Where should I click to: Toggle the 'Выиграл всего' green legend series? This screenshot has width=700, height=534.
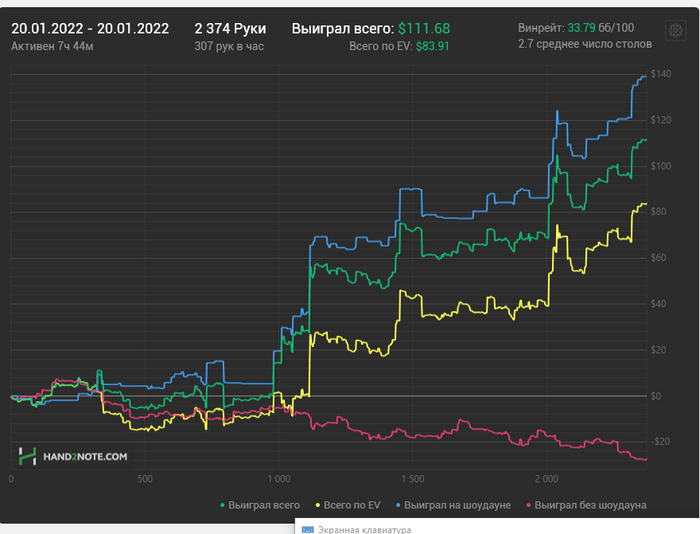point(260,505)
